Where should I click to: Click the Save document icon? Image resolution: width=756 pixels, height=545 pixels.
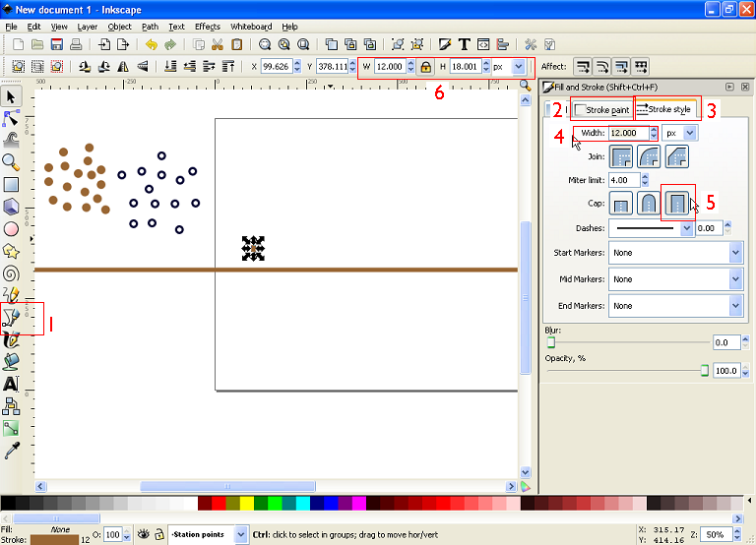point(57,45)
